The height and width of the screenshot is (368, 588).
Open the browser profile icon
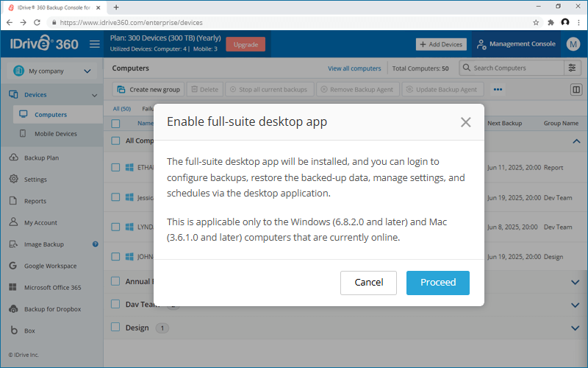click(x=565, y=22)
